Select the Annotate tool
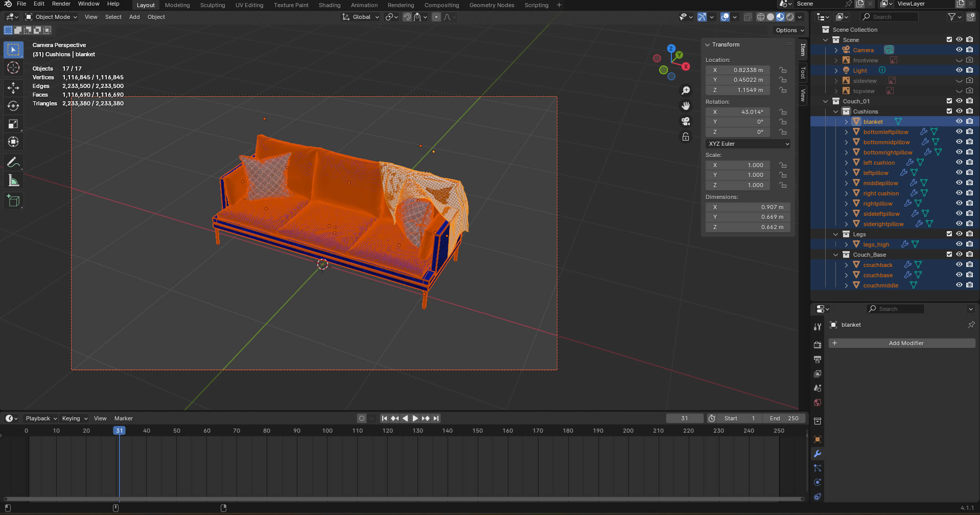 tap(13, 163)
